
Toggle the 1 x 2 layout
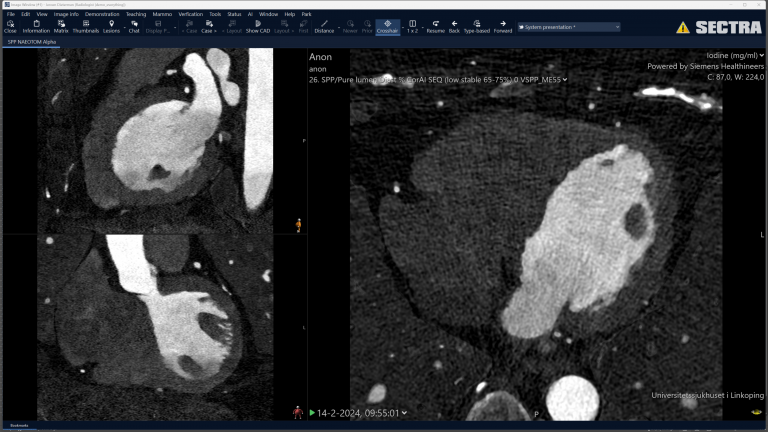[413, 26]
